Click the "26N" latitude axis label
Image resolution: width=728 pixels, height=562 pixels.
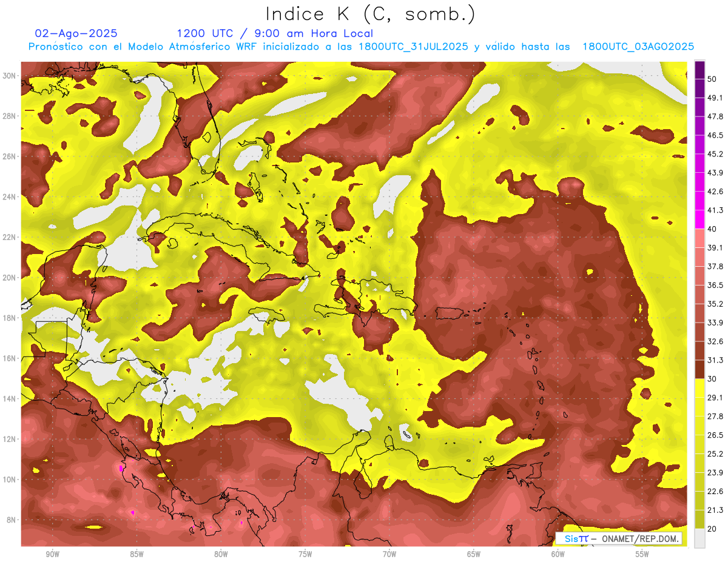(10, 156)
